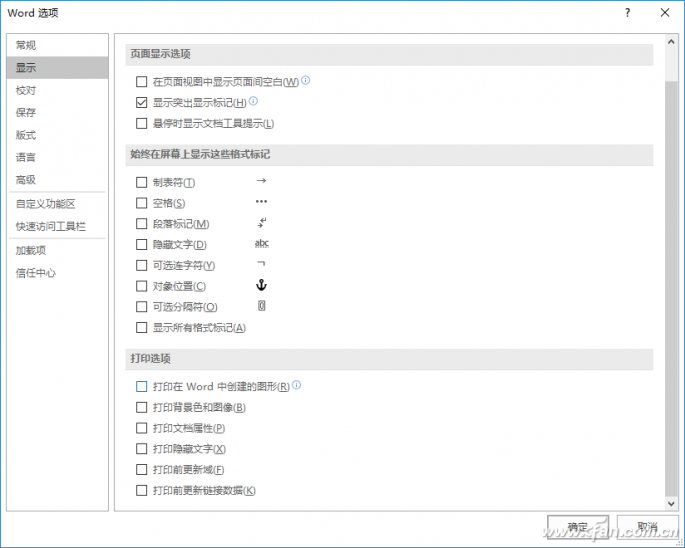Screen dimensions: 685x548
Task: Click the tab character arrow symbol
Action: tap(261, 181)
